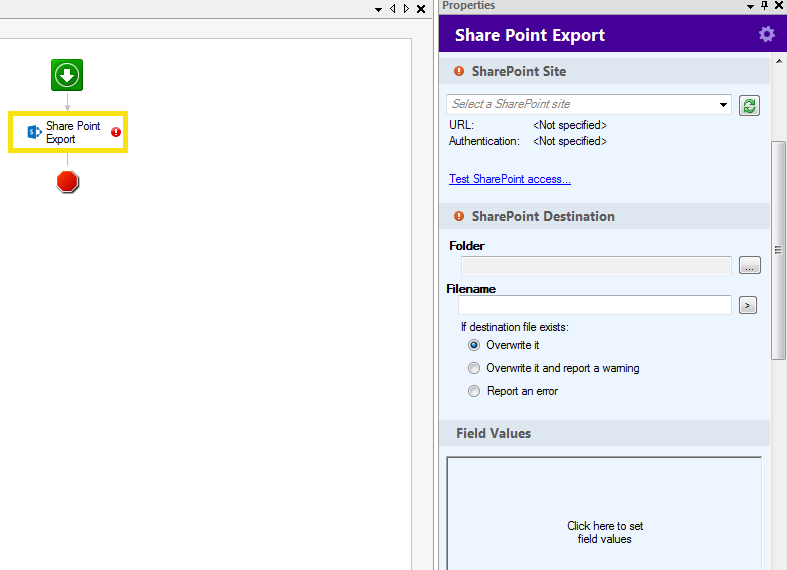
Task: Close the workflow designer document
Action: (x=421, y=9)
